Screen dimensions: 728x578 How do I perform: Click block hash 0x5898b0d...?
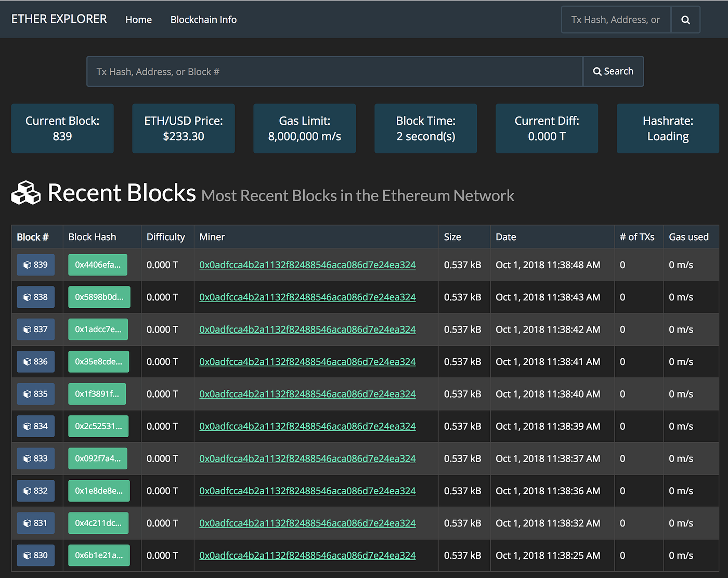(x=99, y=297)
